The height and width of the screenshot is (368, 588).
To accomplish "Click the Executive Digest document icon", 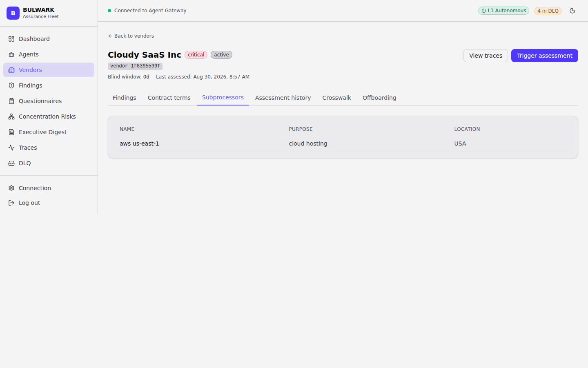I will (x=11, y=132).
